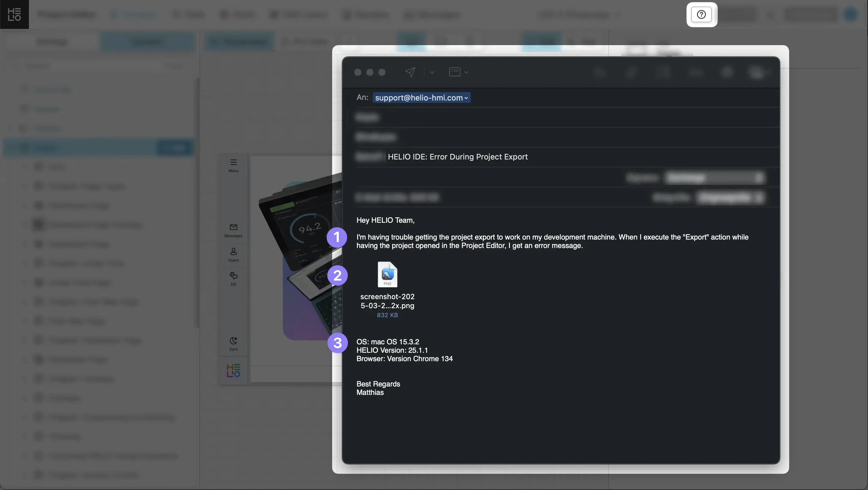Click the 832 KB attachment size link

click(387, 315)
